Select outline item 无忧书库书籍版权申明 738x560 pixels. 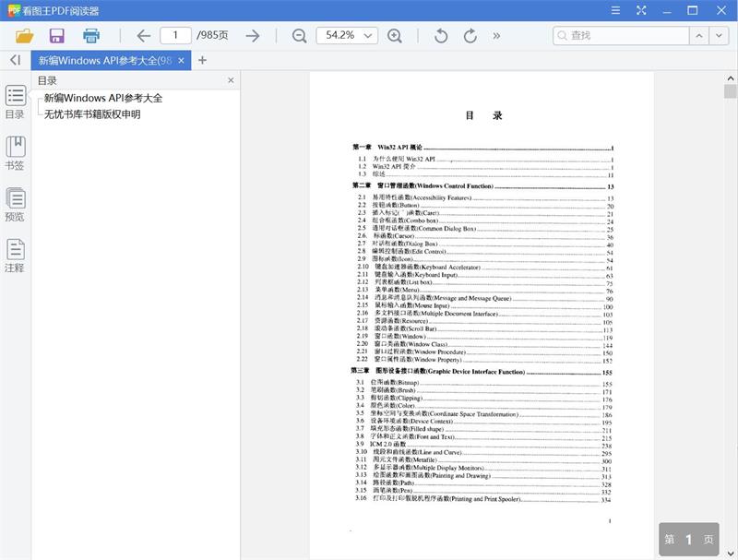point(92,114)
